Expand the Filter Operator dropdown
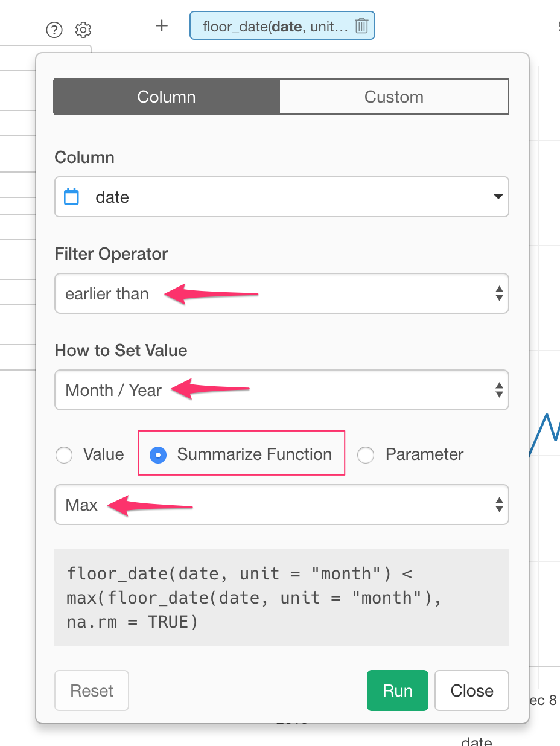 click(281, 294)
